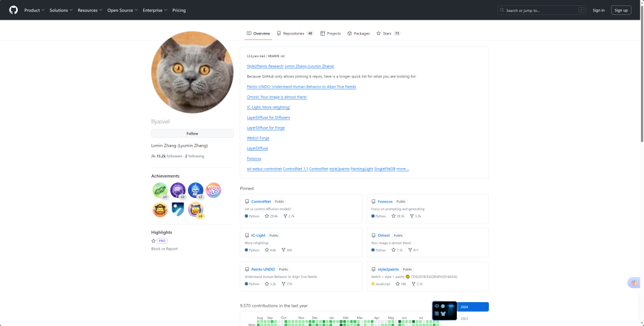Open Omost: Your image is almost there link
644x326 pixels.
pos(277,97)
